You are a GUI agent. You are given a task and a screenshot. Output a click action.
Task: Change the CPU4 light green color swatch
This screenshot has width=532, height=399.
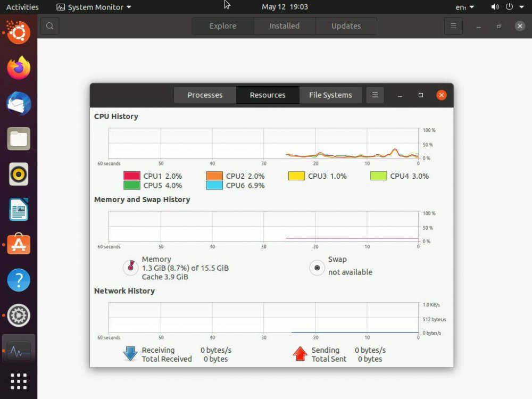(379, 176)
